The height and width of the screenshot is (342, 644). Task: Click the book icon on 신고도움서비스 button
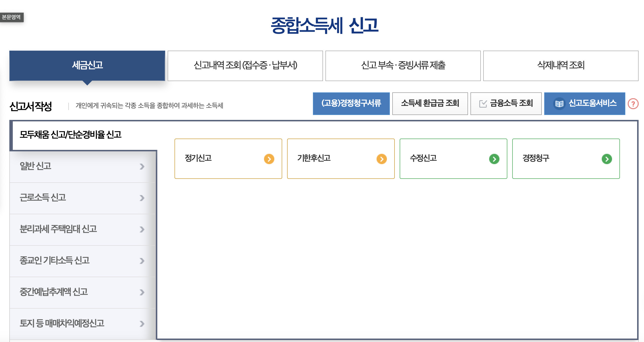pyautogui.click(x=559, y=103)
